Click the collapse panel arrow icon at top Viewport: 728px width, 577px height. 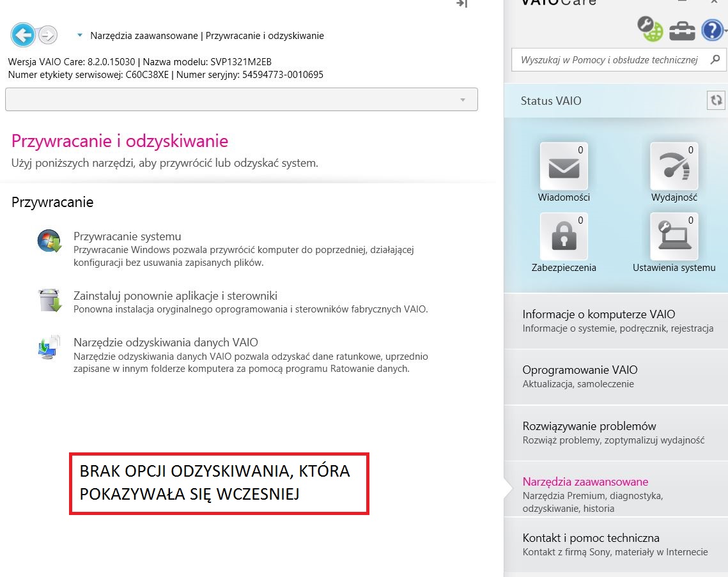(462, 4)
